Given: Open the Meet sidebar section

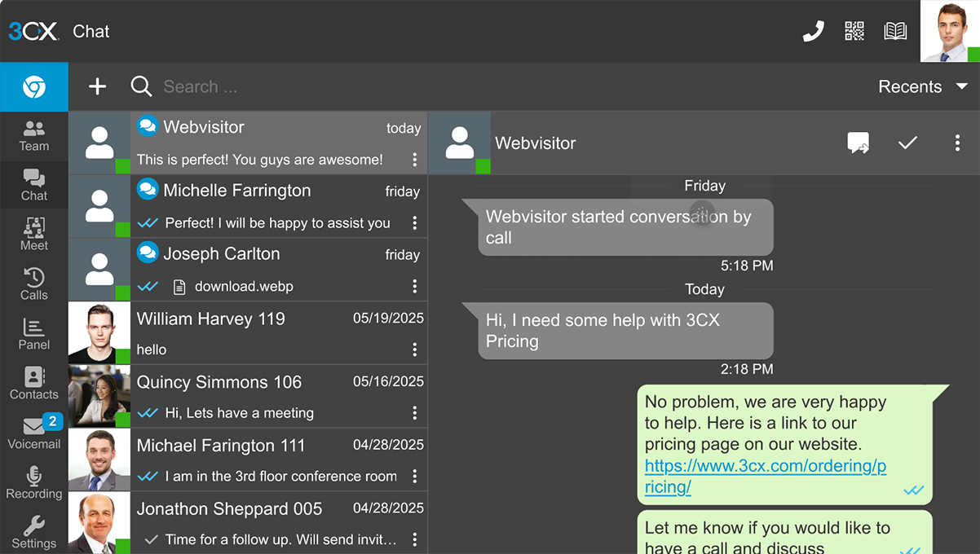Looking at the screenshot, I should point(34,235).
